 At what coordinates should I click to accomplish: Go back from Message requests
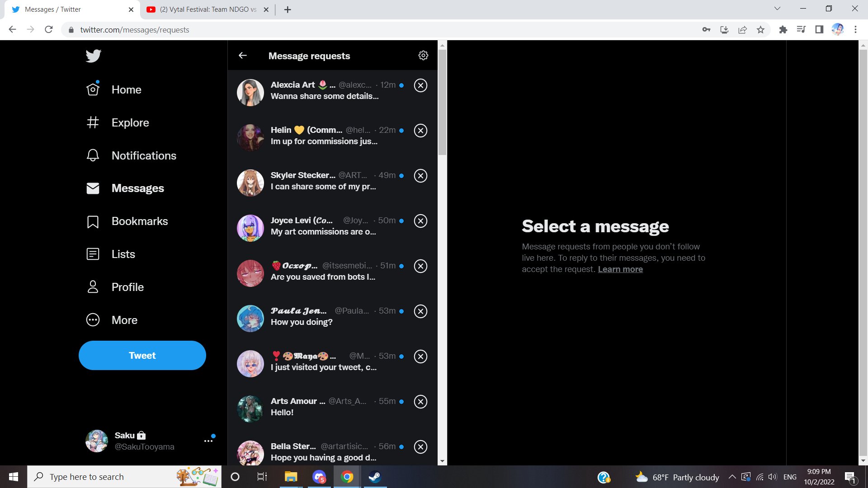click(243, 56)
